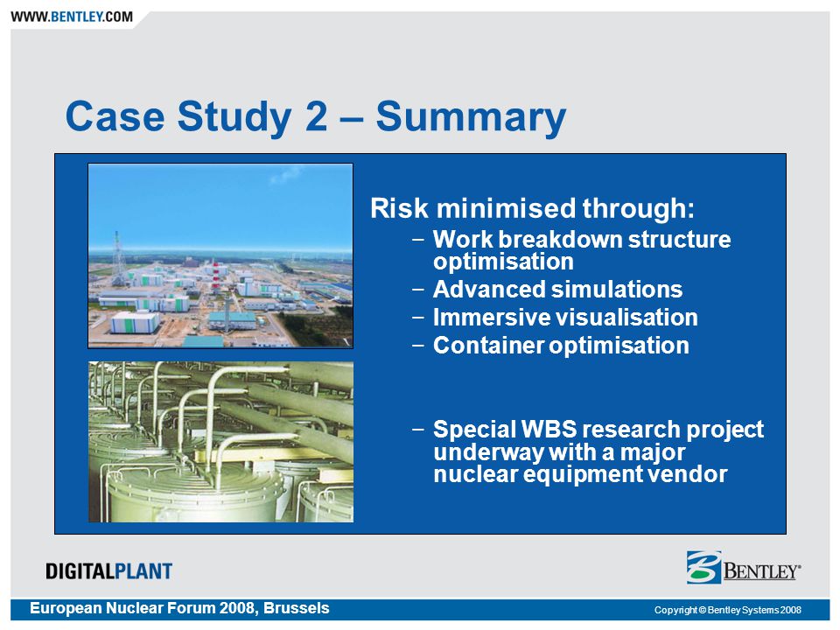Viewport: 840px width, 630px height.
Task: Click the DIGITALPLANT logo
Action: [x=109, y=571]
